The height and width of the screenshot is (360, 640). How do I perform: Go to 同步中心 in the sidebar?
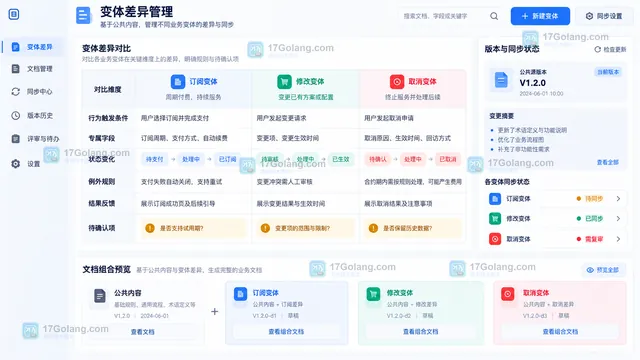tap(33, 92)
